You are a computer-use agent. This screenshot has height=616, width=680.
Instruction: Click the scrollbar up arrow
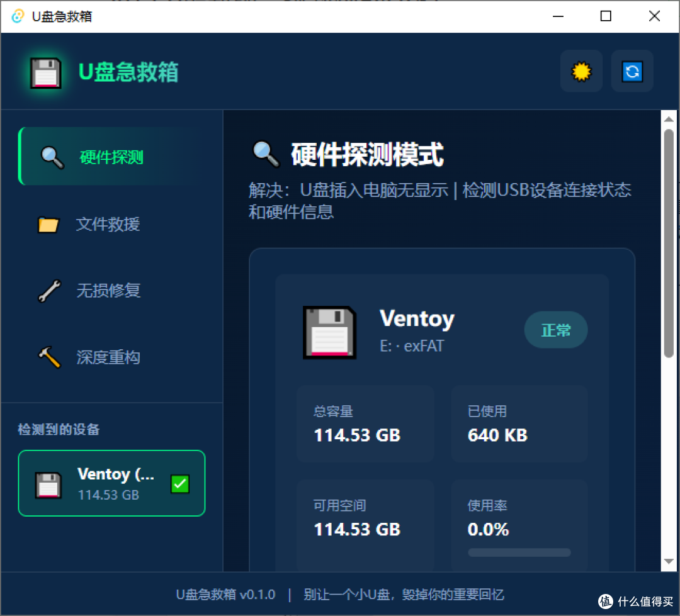pos(669,119)
